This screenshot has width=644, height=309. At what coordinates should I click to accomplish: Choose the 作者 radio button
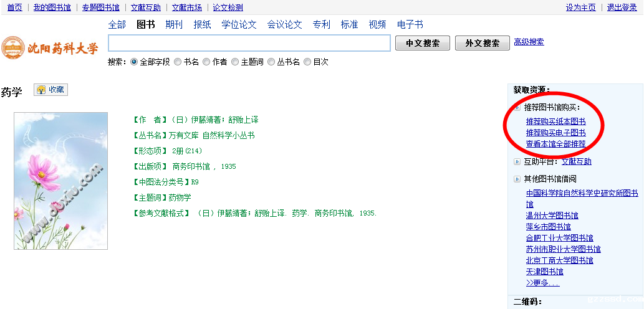206,62
